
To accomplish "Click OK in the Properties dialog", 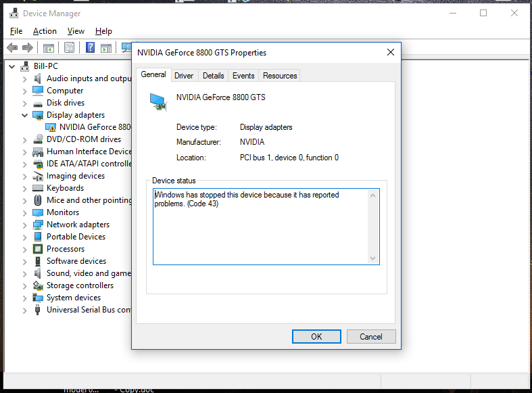I will pyautogui.click(x=316, y=337).
